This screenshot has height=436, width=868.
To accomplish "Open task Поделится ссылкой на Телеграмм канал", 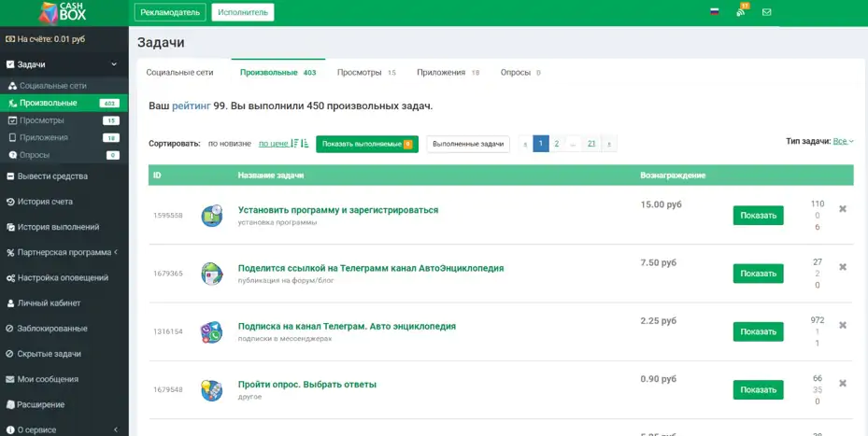I will [x=371, y=268].
